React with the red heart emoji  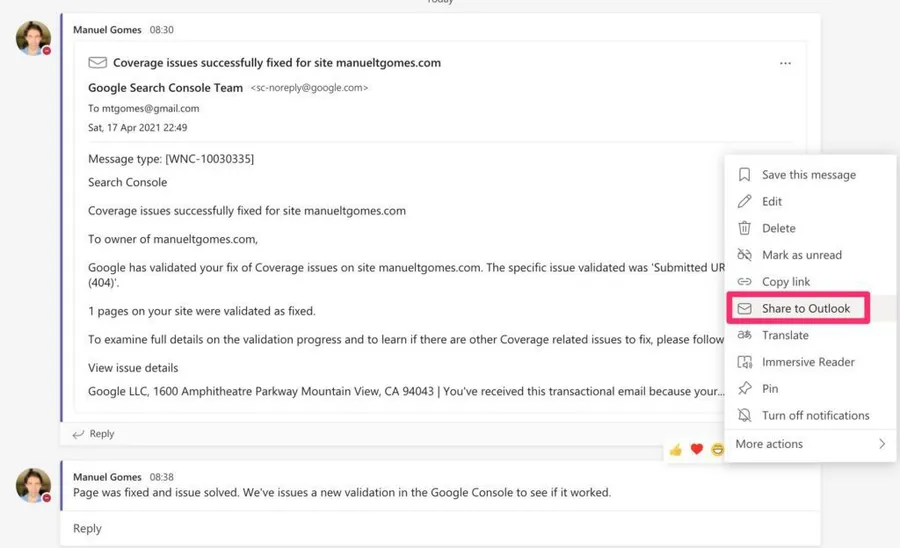(697, 450)
